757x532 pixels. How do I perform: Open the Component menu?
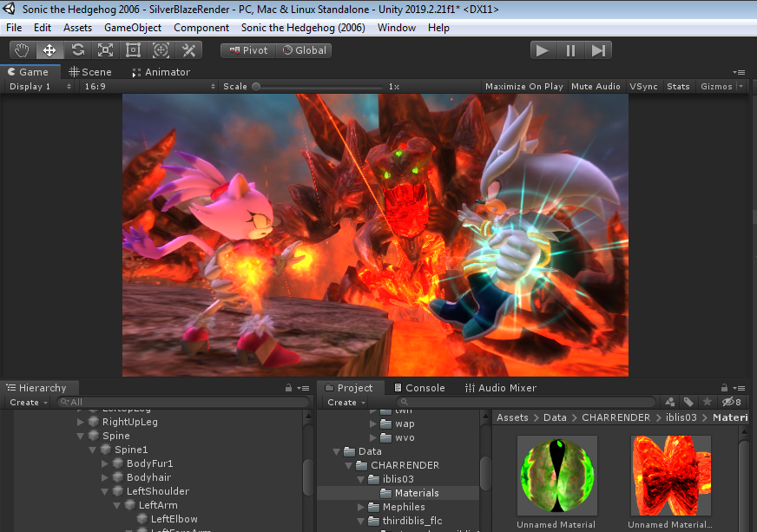click(201, 28)
